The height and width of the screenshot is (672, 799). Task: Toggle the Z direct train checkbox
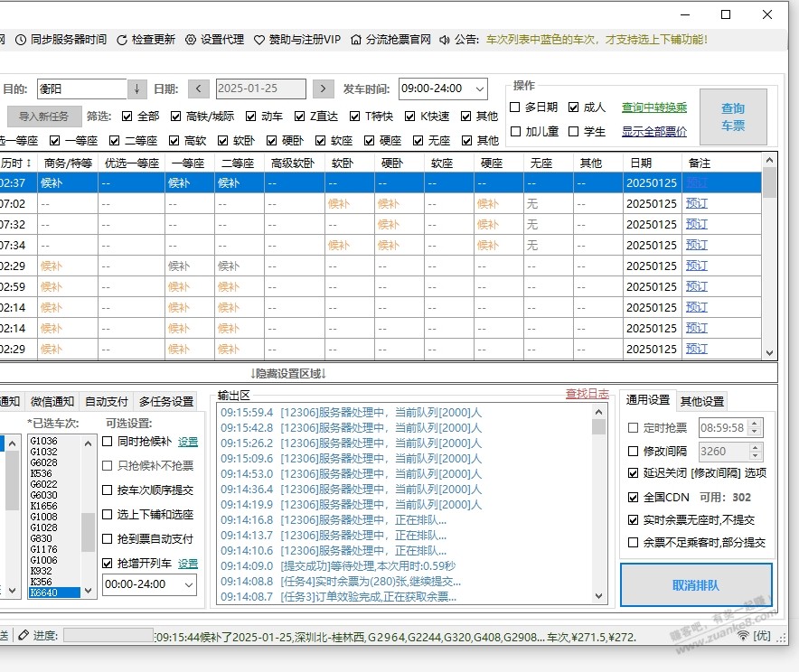pos(300,117)
